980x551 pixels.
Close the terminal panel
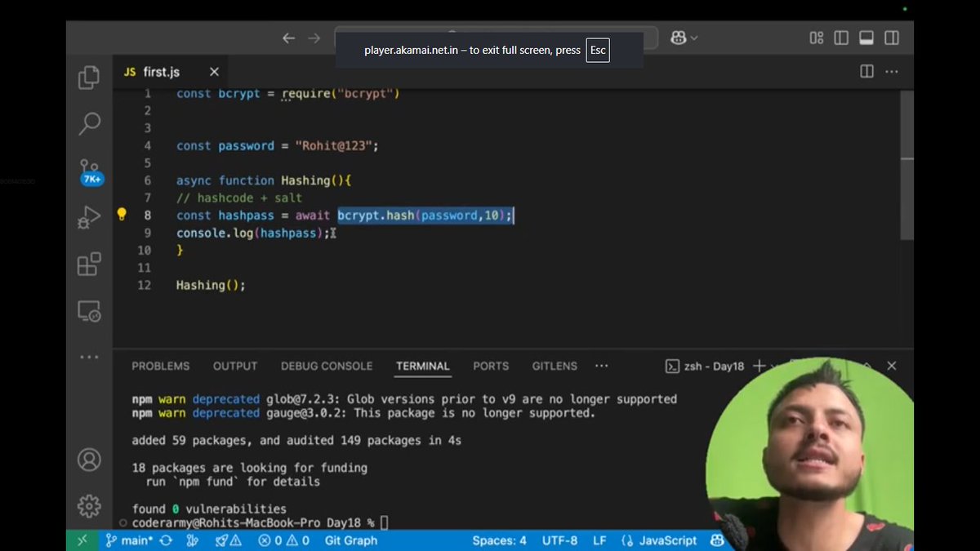click(x=892, y=366)
